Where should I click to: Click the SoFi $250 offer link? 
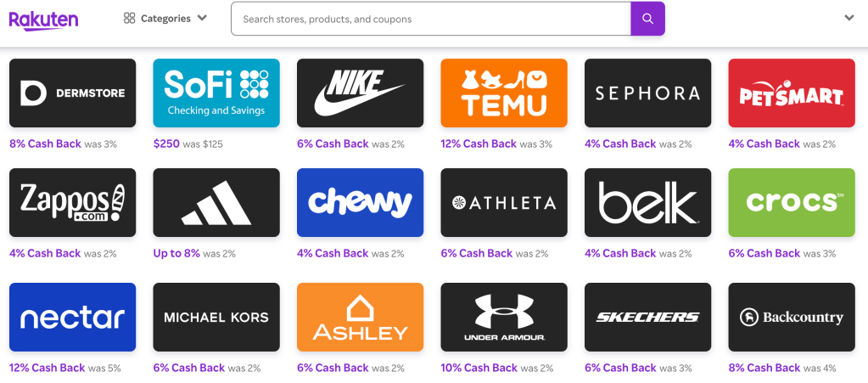166,144
